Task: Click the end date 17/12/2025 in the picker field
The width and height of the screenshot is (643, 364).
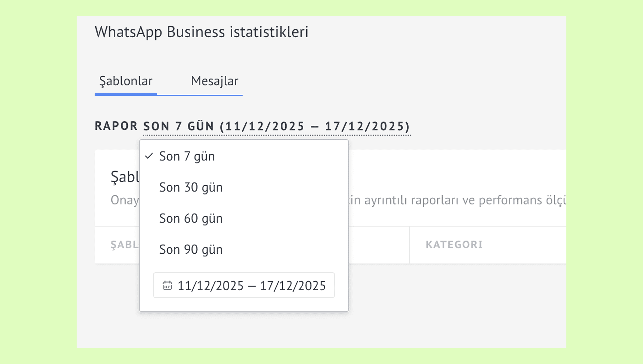Action: pyautogui.click(x=293, y=286)
